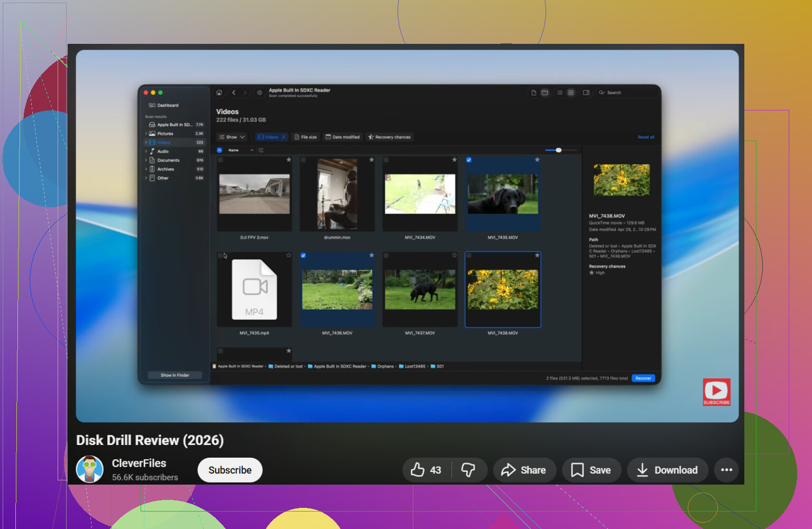Screen dimensions: 812x529
Task: Expand the Documents category
Action: (146, 160)
